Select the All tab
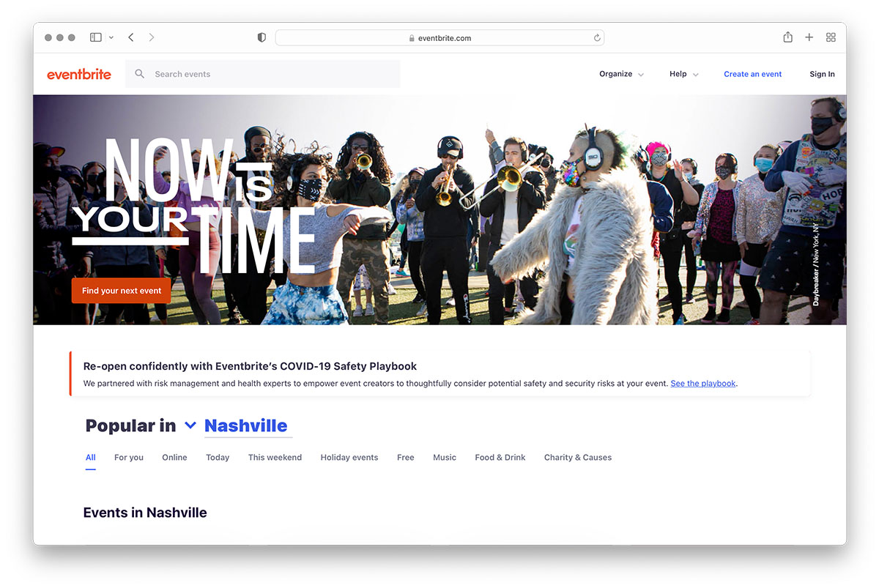 91,458
